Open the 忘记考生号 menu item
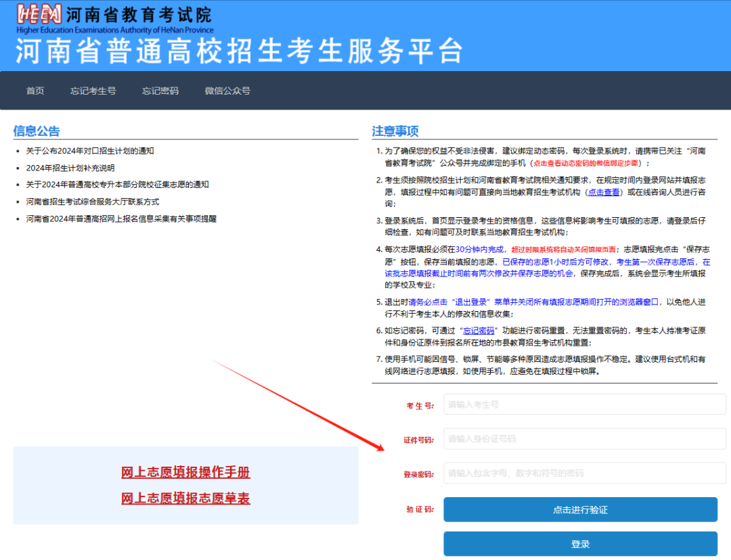Viewport: 731px width, 560px height. coord(93,91)
